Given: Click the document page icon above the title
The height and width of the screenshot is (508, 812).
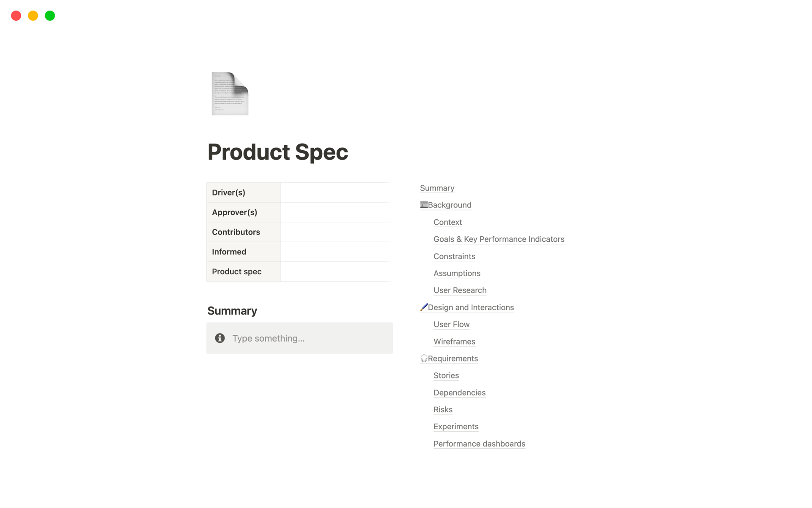Looking at the screenshot, I should click(230, 94).
